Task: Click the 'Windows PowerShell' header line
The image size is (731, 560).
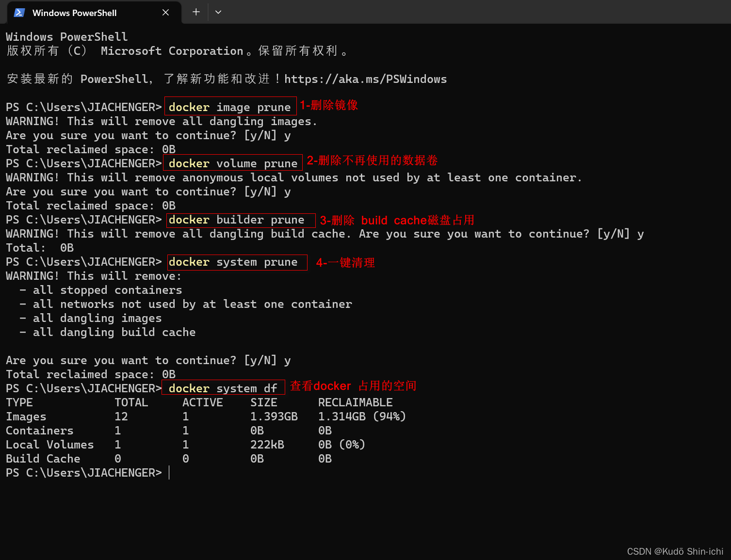Action: click(x=67, y=37)
